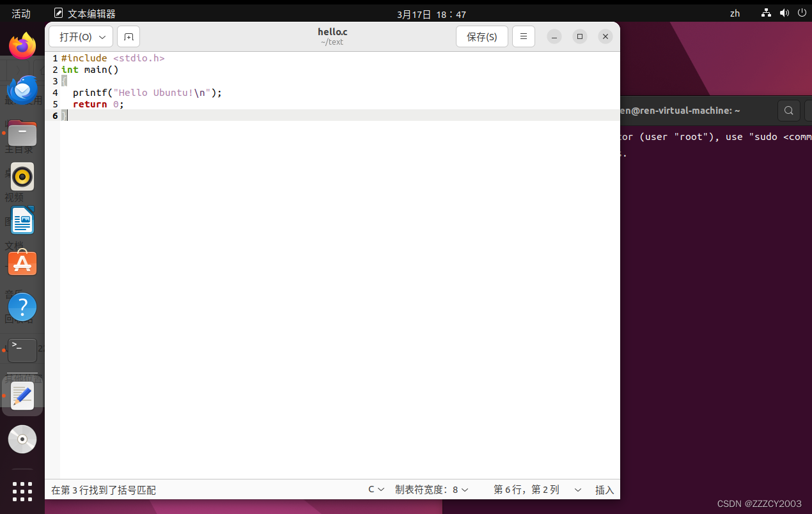Open the Files manager in the dock
Viewport: 812px width, 514px height.
(22, 133)
